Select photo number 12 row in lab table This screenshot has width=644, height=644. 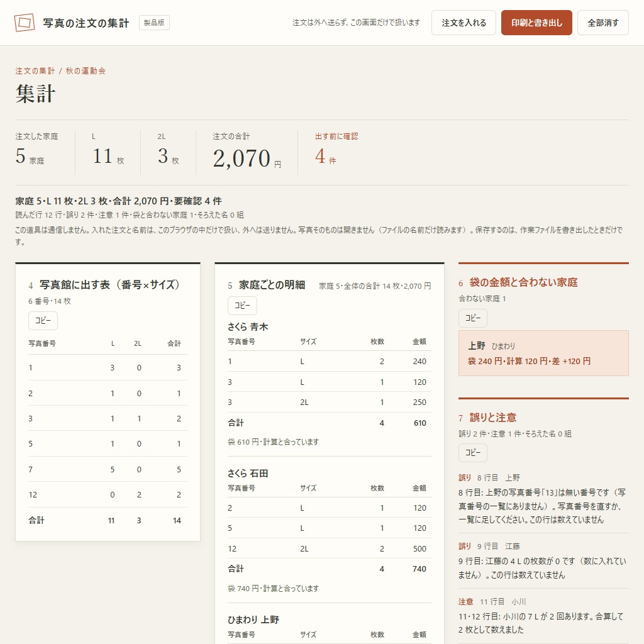tap(108, 494)
